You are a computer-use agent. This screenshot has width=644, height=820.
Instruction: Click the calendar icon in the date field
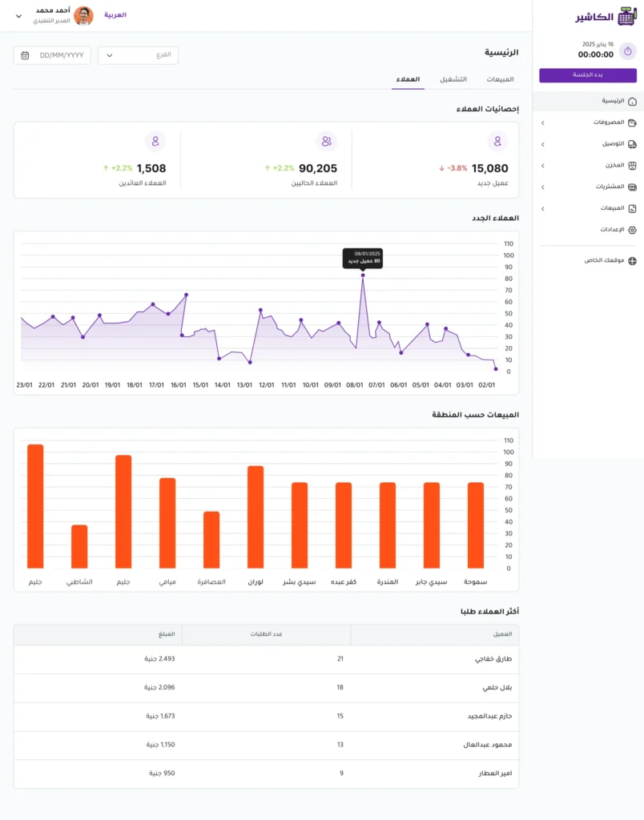point(25,55)
